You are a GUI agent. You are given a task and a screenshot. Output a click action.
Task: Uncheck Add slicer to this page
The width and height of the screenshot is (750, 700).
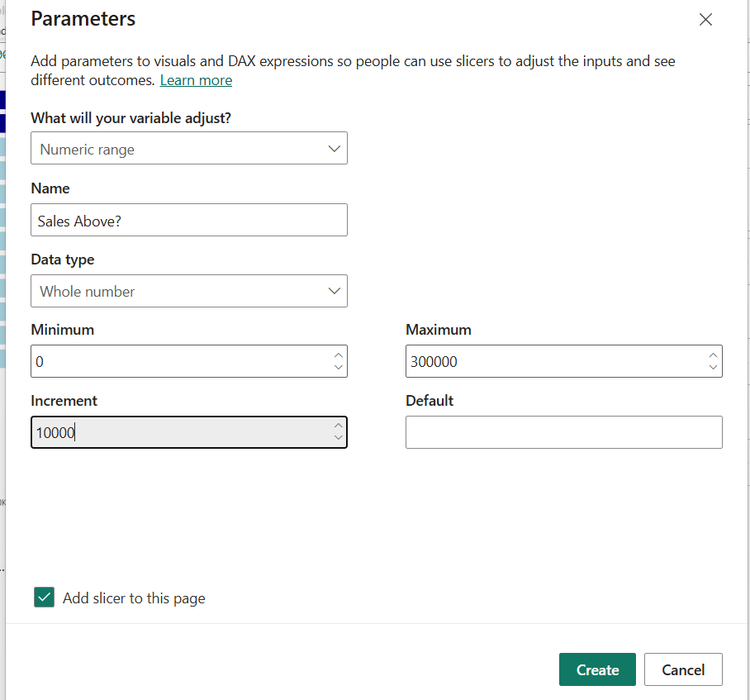[x=44, y=598]
